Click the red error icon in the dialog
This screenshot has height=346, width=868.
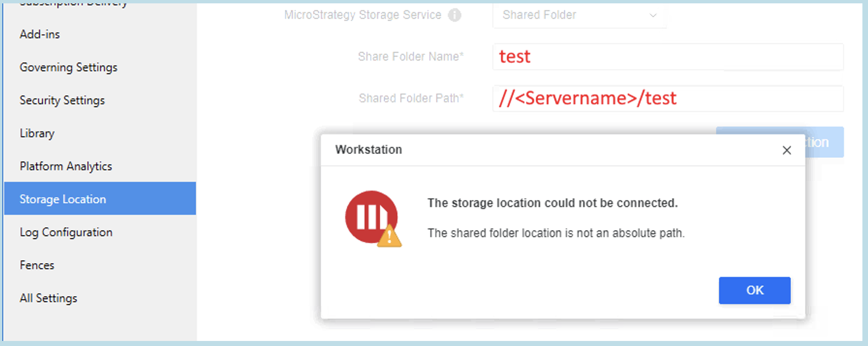(x=371, y=217)
